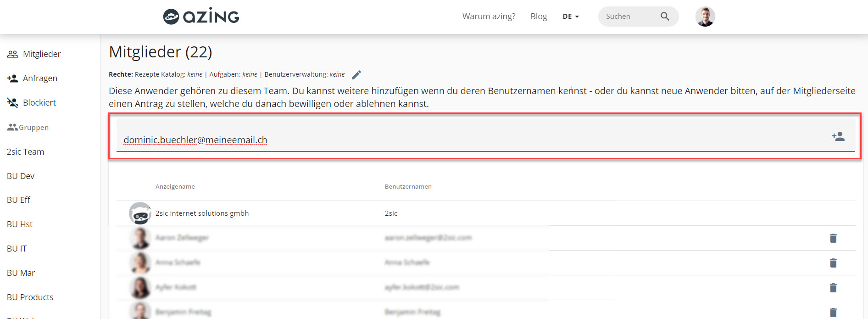Click the search magnifier icon

(x=665, y=17)
